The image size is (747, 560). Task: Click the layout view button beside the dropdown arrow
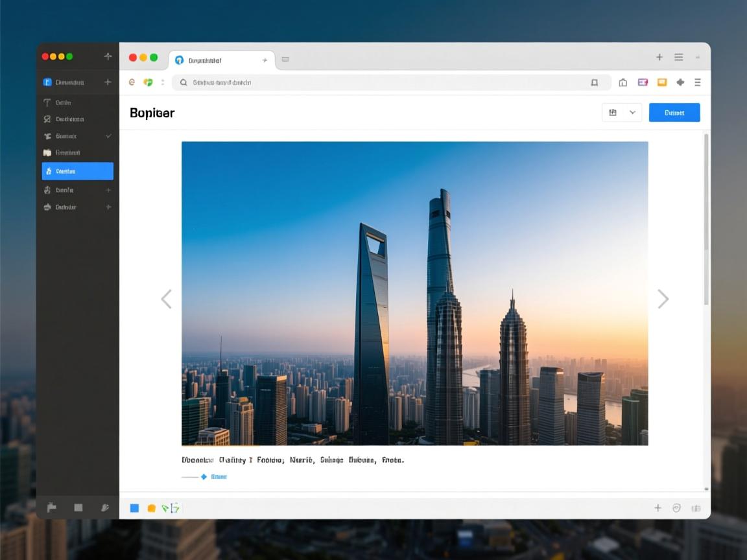point(613,113)
